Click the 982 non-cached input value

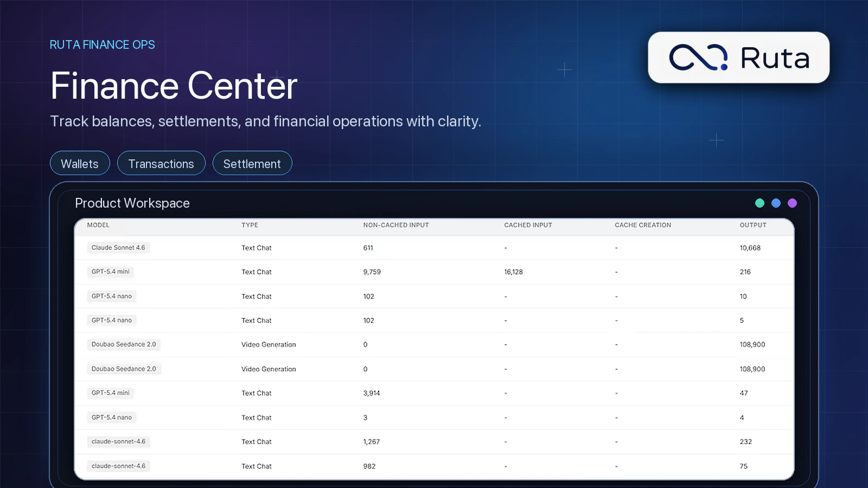(369, 466)
